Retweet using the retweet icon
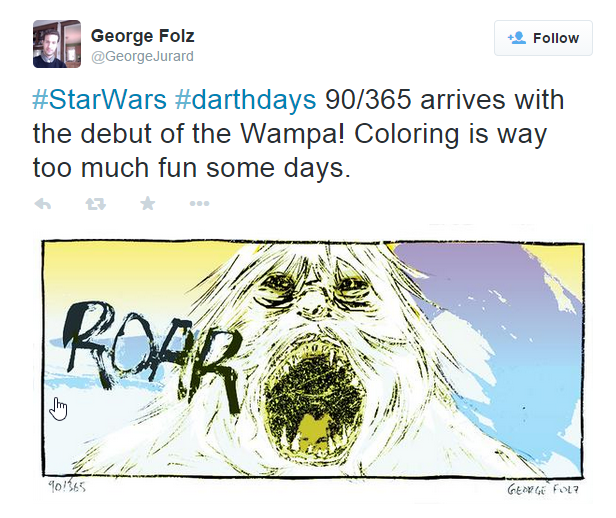 tap(96, 203)
